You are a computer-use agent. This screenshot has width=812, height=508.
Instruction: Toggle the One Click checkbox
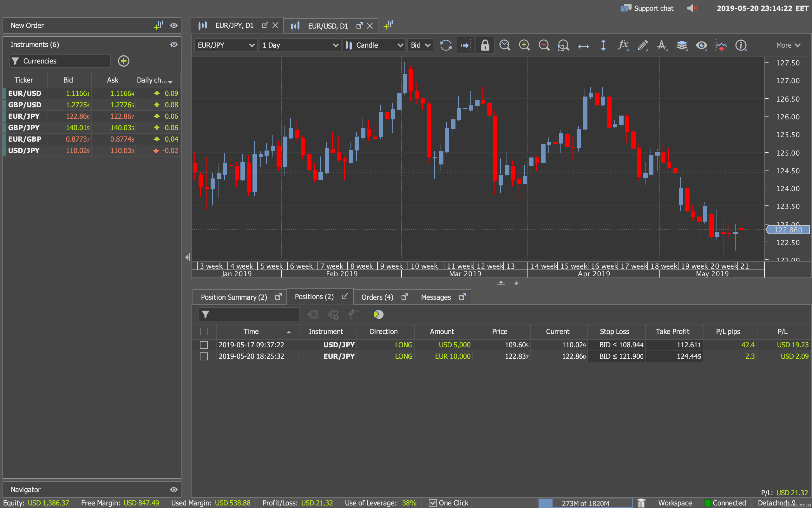tap(433, 503)
